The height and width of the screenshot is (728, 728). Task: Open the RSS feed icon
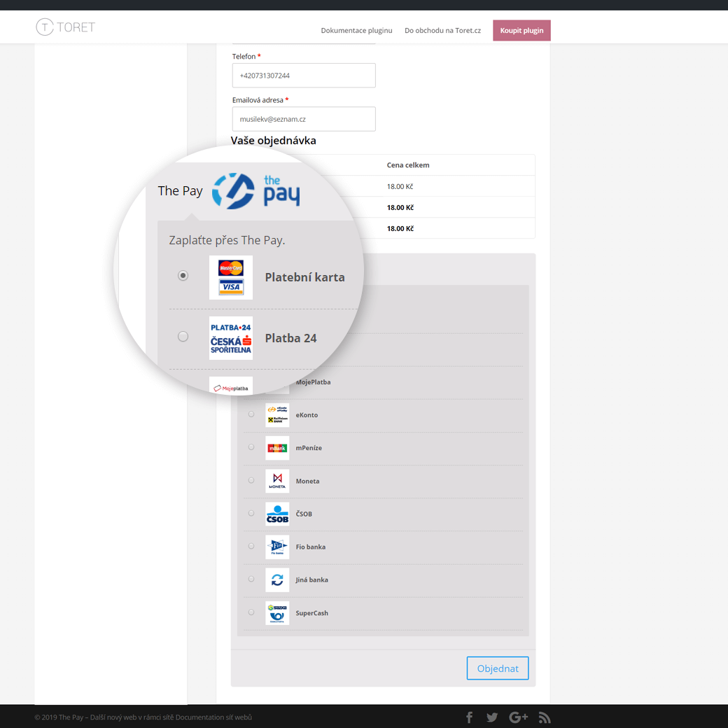(545, 717)
